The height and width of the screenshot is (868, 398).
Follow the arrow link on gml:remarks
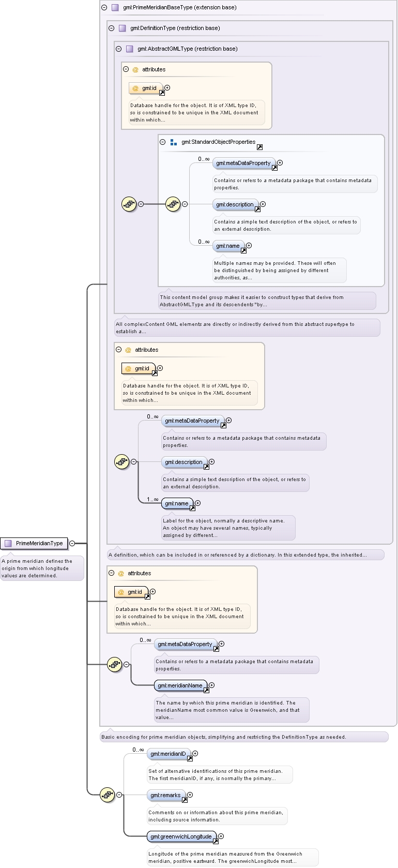(x=185, y=800)
